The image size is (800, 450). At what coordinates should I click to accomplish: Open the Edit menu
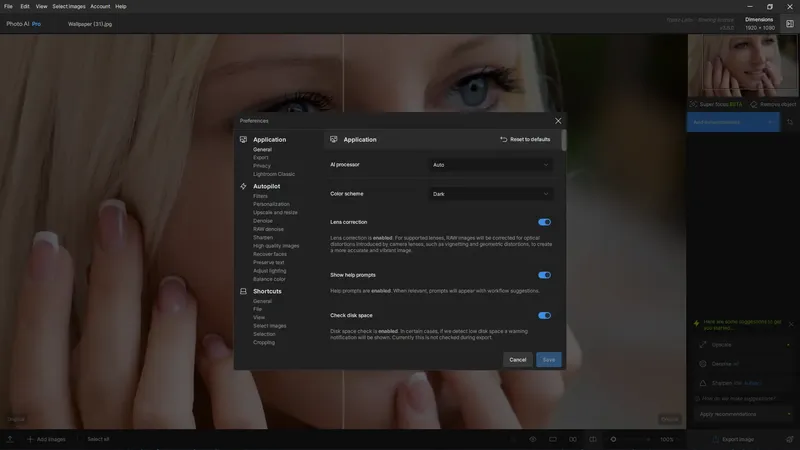pyautogui.click(x=24, y=6)
